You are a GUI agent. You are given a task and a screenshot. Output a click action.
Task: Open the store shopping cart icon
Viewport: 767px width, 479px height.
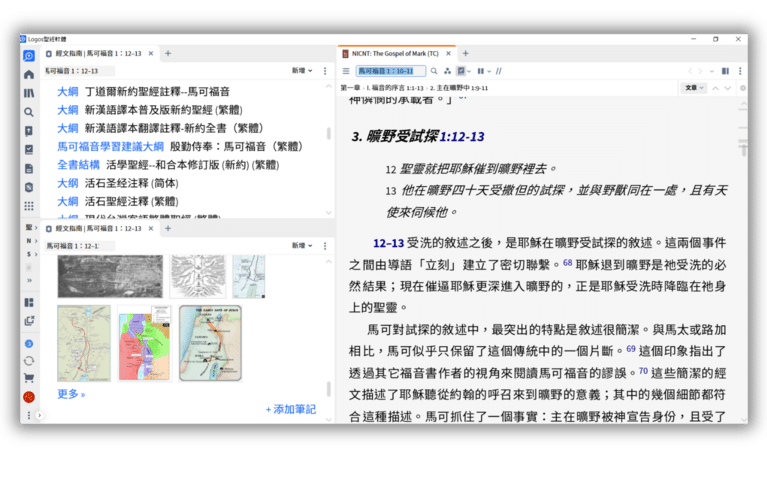(29, 378)
